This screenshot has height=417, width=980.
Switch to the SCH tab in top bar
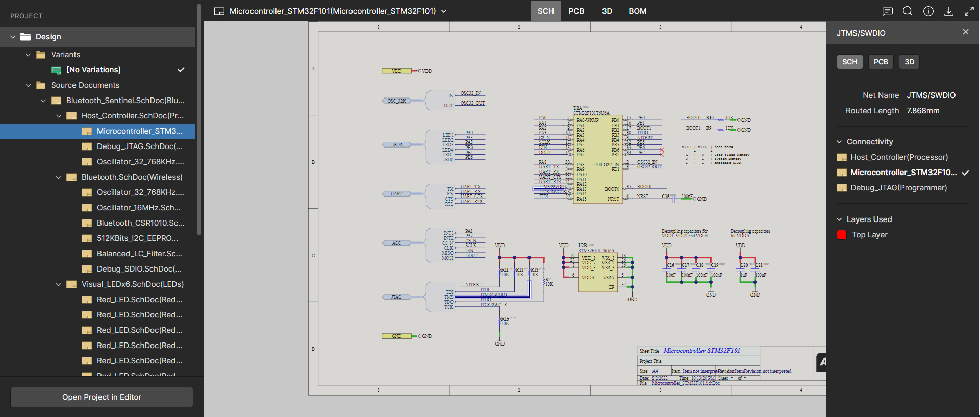[545, 11]
